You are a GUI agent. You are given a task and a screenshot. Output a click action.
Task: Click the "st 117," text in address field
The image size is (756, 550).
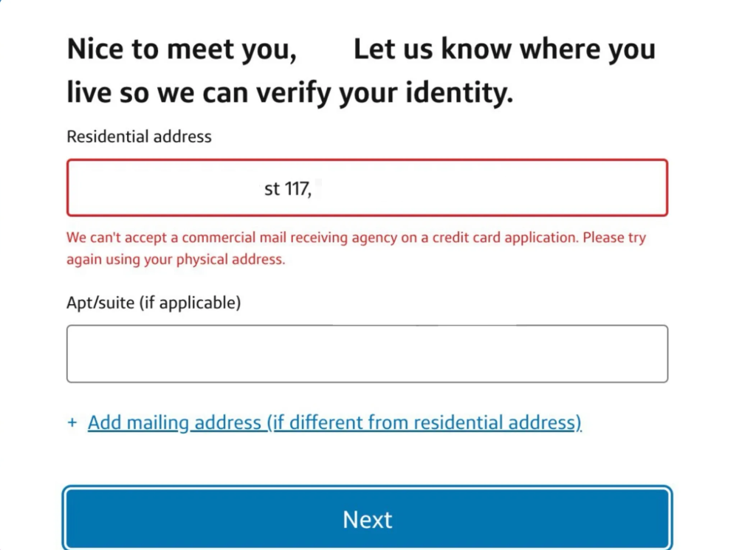point(288,189)
